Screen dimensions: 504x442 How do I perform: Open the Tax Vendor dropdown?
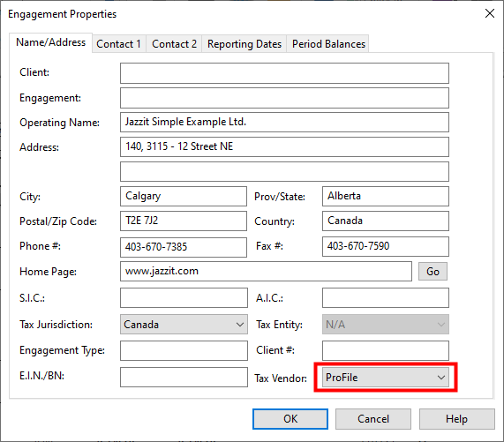click(x=386, y=378)
